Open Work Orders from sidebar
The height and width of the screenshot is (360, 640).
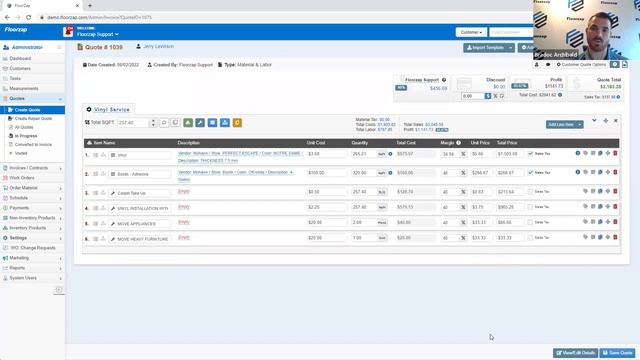point(22,178)
